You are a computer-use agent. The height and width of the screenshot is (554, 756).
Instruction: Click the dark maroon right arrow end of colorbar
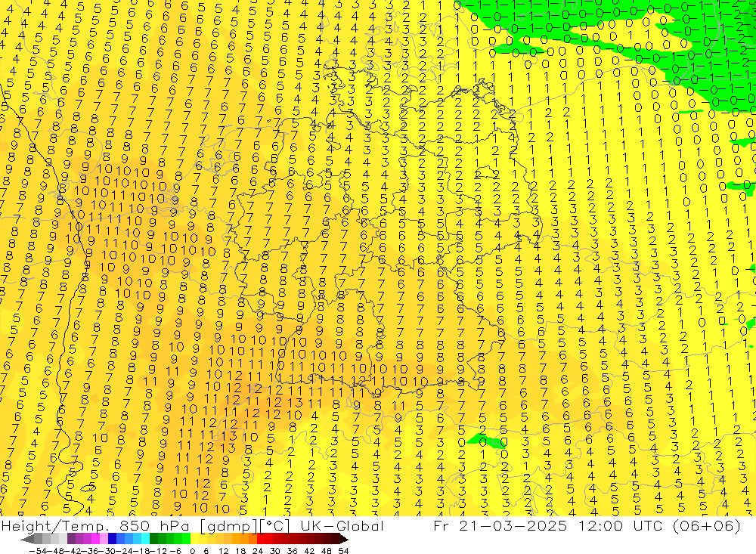click(344, 539)
